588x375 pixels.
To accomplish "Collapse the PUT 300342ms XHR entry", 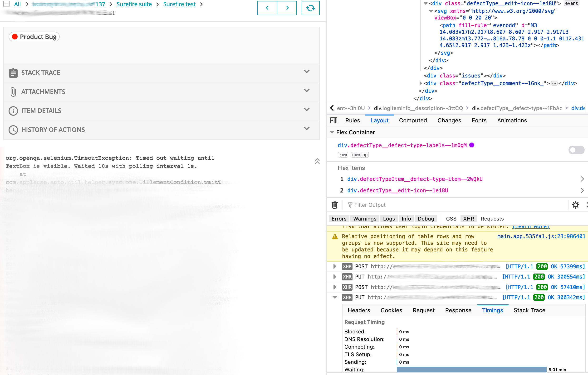I will pos(335,298).
